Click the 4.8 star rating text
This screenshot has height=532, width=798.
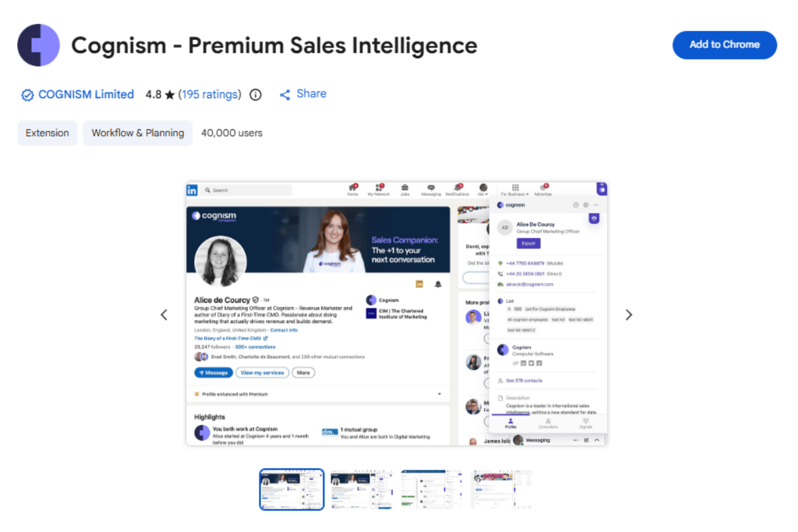(x=160, y=94)
